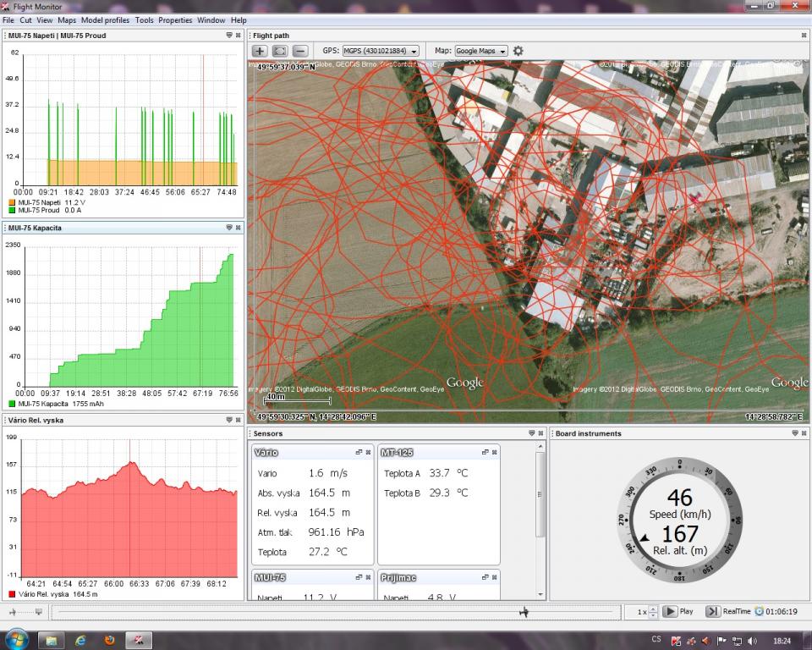Click RealTime skip-to-end button

(712, 612)
